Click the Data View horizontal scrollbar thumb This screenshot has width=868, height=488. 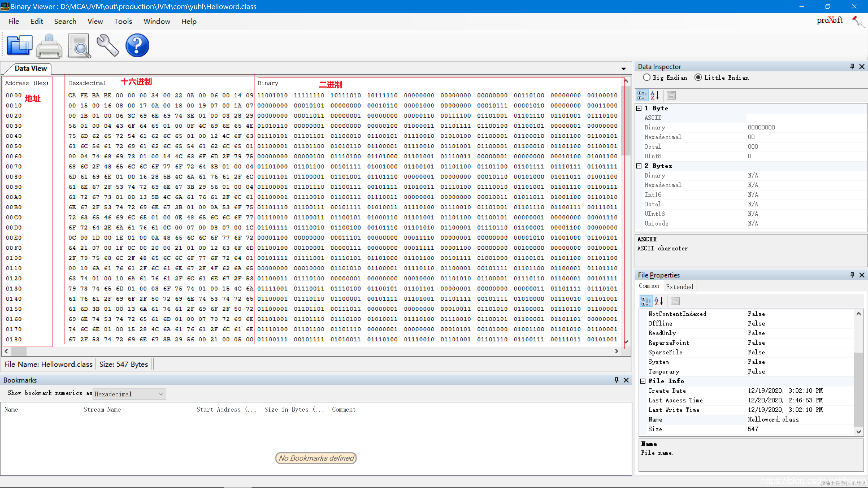(x=19, y=351)
